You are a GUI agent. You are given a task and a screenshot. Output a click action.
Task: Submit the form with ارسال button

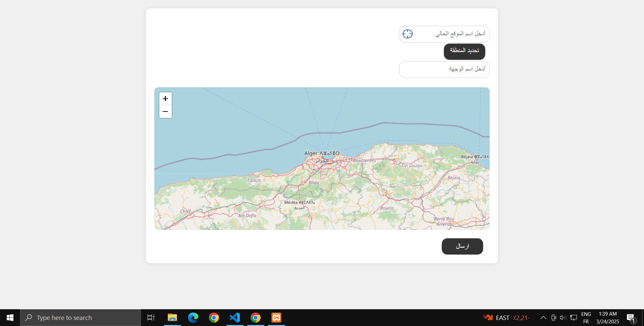click(x=462, y=246)
